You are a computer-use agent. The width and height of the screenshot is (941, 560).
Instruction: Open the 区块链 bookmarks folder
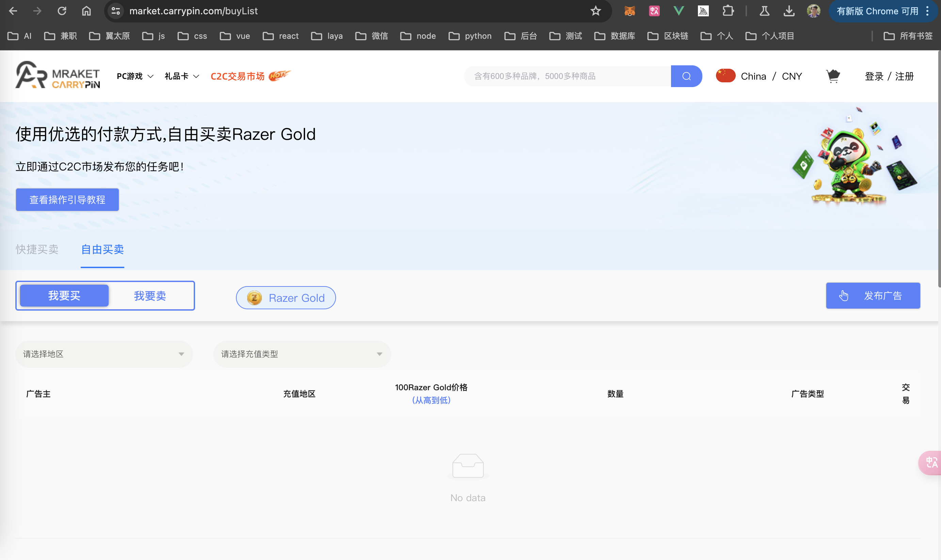668,36
